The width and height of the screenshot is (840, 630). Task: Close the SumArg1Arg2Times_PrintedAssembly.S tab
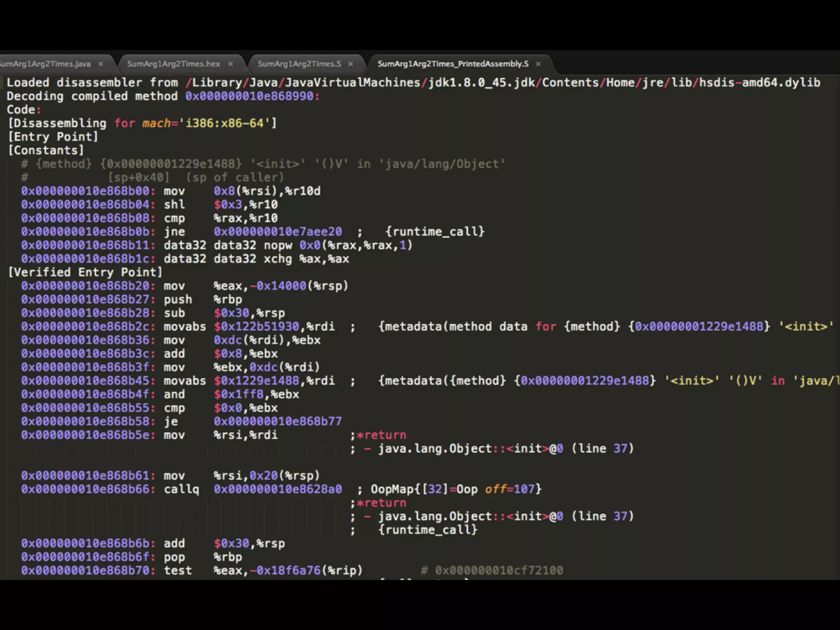[x=538, y=64]
